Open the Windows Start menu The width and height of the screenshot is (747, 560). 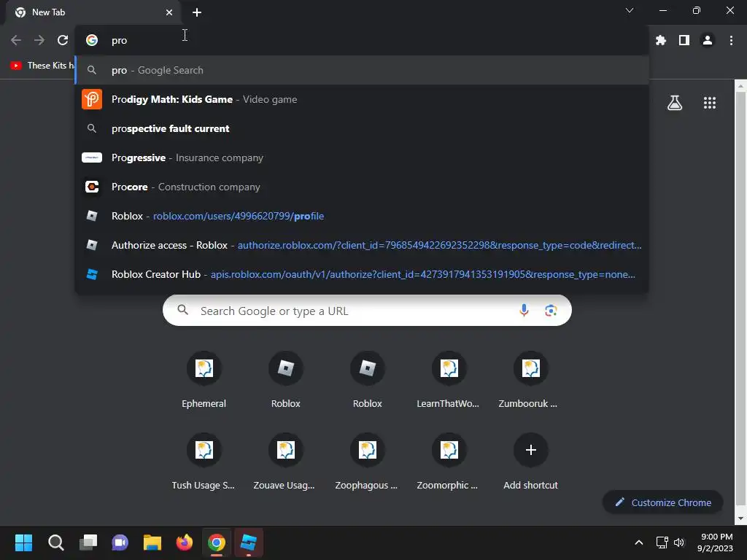pyautogui.click(x=23, y=542)
